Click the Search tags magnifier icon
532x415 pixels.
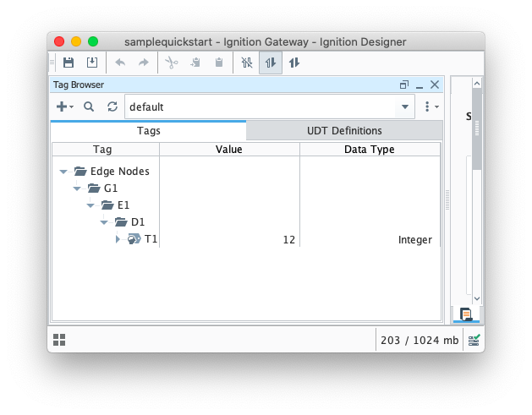point(89,106)
